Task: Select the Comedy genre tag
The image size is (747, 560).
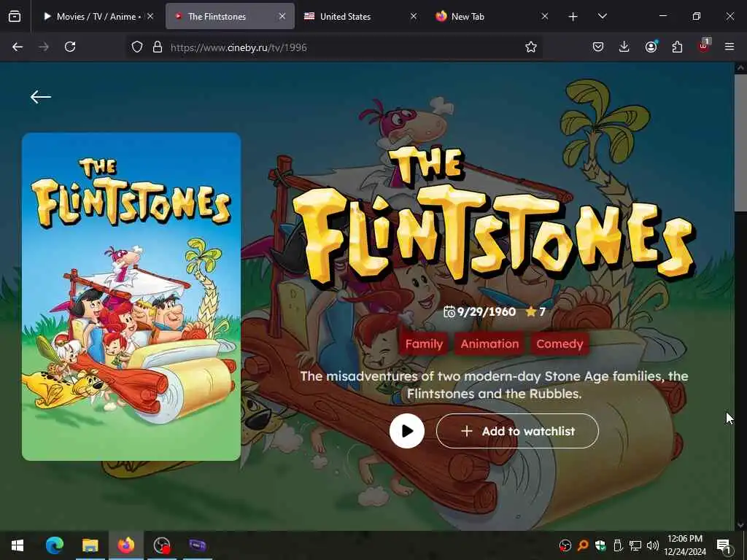Action: coord(560,344)
